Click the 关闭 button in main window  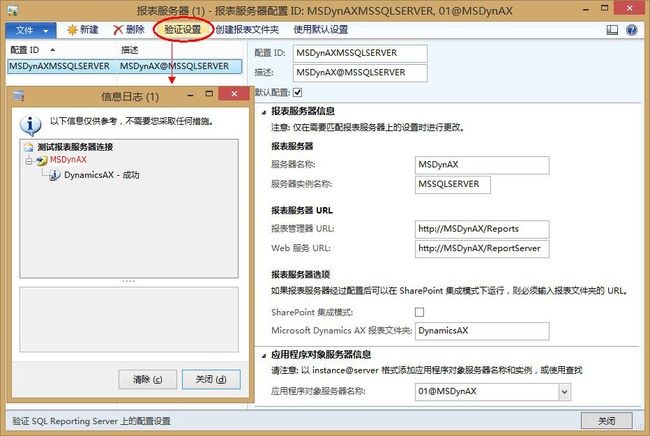click(x=606, y=421)
